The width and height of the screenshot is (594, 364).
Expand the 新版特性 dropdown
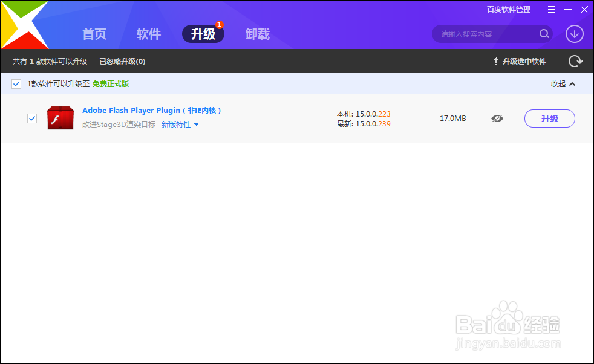[180, 124]
